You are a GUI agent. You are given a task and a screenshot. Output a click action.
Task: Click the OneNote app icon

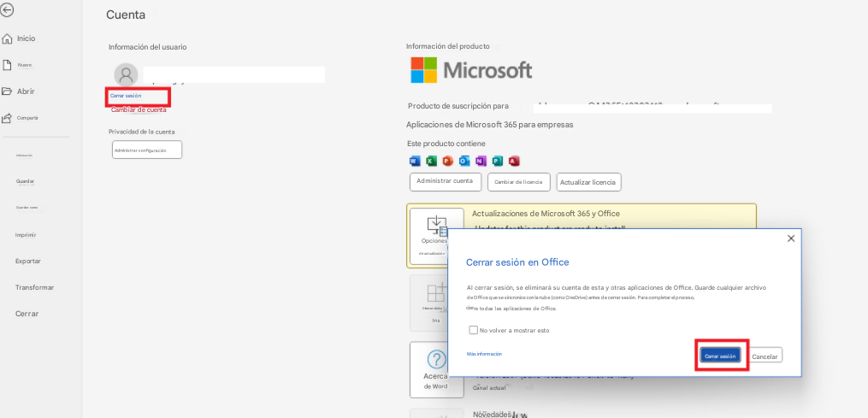tap(481, 161)
